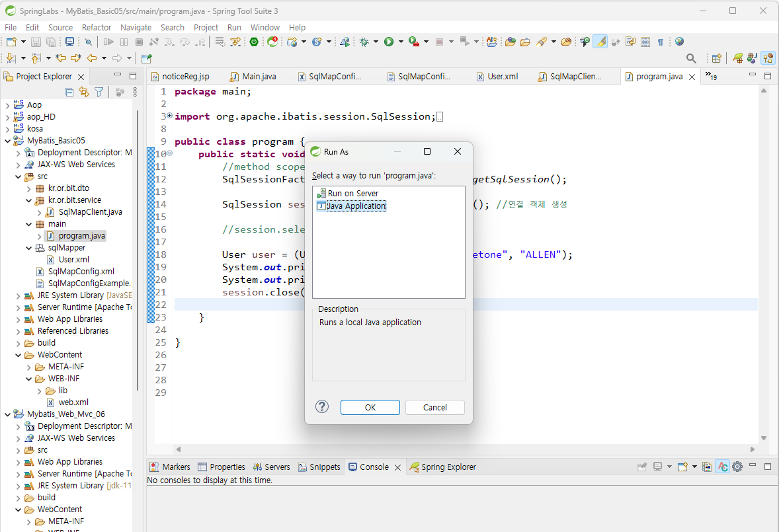Viewport: 779px width, 532px height.
Task: Click Spring leaf icon with red badge
Action: pos(272,42)
